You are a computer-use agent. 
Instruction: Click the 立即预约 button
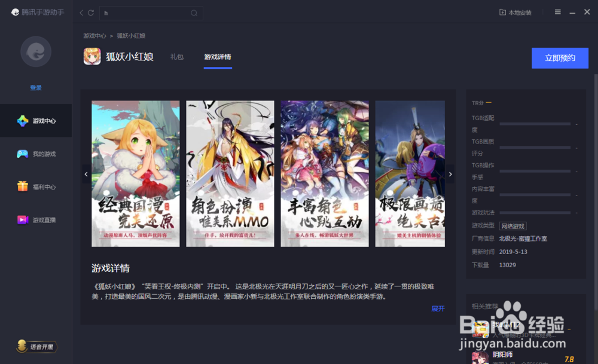pos(560,58)
